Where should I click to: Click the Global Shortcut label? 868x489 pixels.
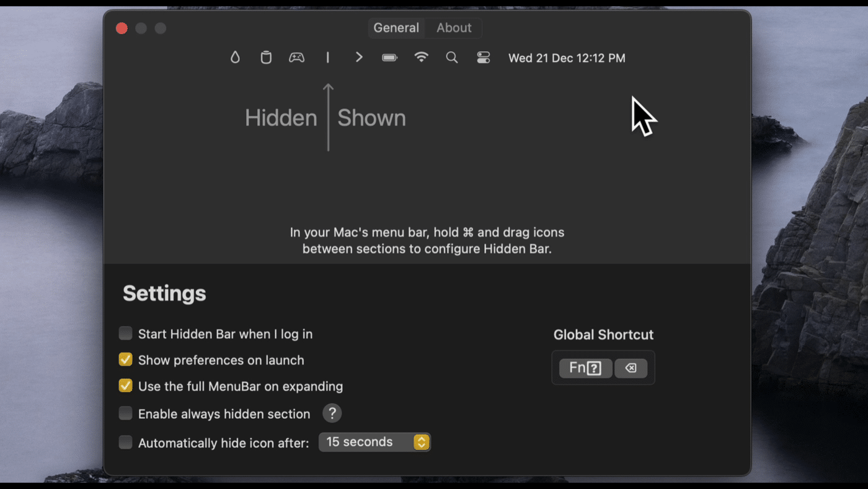(603, 335)
